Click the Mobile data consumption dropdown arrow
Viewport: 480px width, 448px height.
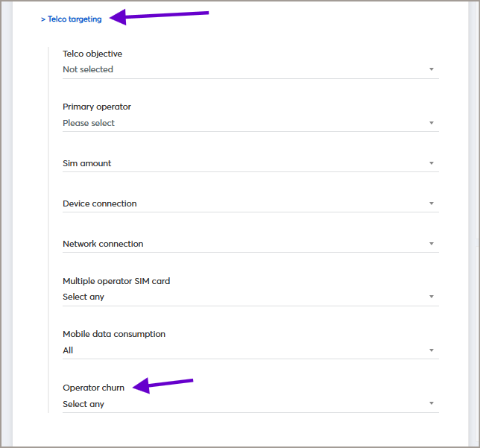[431, 350]
